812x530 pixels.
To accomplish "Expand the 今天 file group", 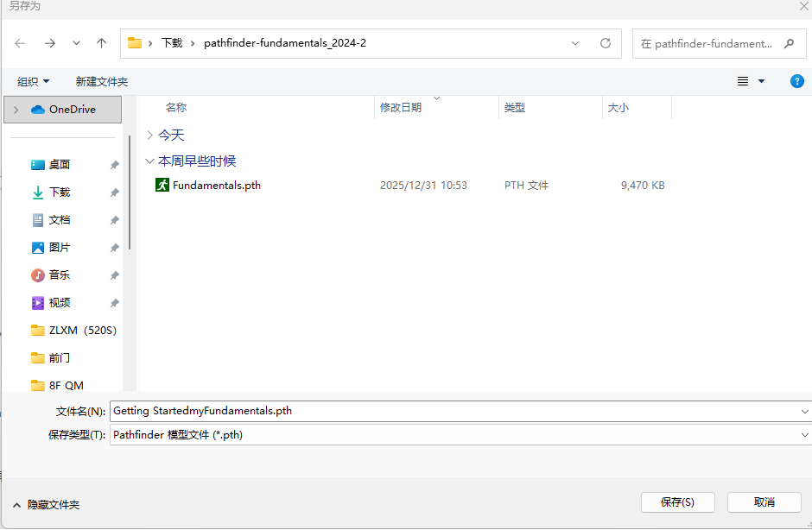I will point(150,136).
